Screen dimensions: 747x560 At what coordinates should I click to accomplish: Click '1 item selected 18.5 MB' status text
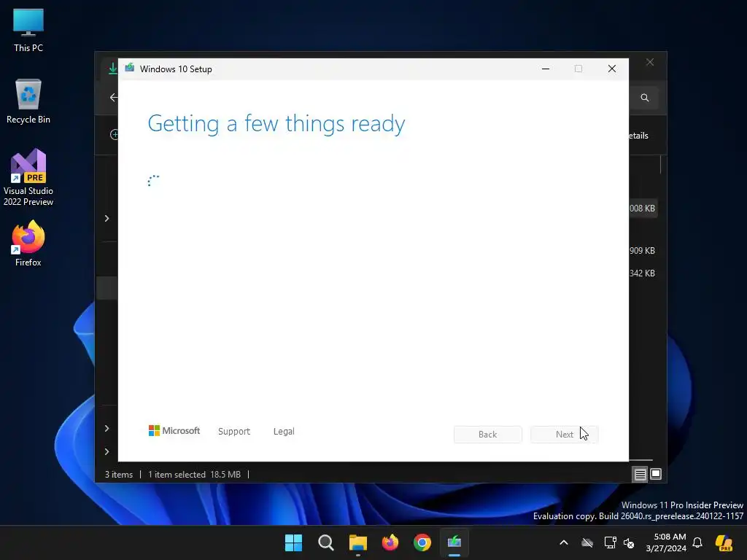coord(194,475)
